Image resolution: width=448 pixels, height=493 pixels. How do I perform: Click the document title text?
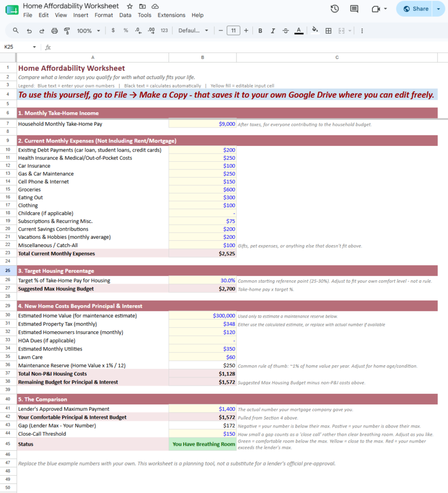click(x=71, y=6)
